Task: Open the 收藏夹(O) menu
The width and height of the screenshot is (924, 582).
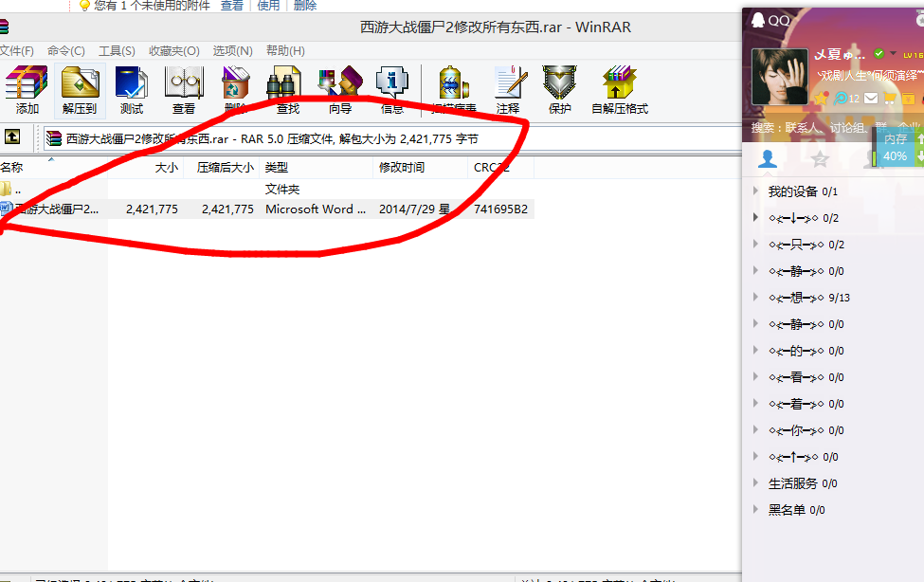Action: point(173,50)
